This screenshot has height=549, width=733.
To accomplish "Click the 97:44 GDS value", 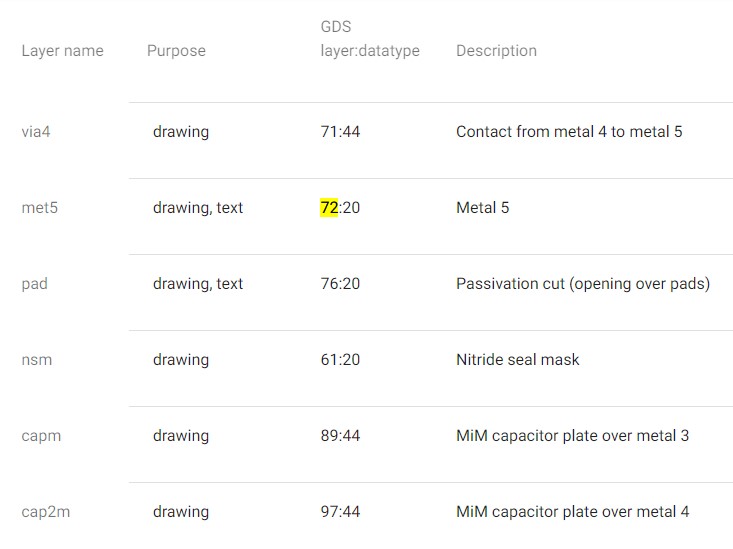I will point(340,512).
